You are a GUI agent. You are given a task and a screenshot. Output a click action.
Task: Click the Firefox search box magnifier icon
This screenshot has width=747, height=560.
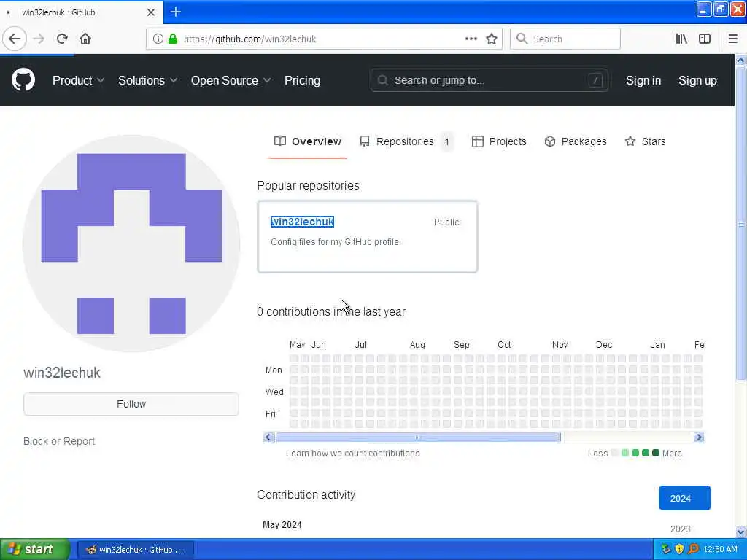tap(522, 39)
